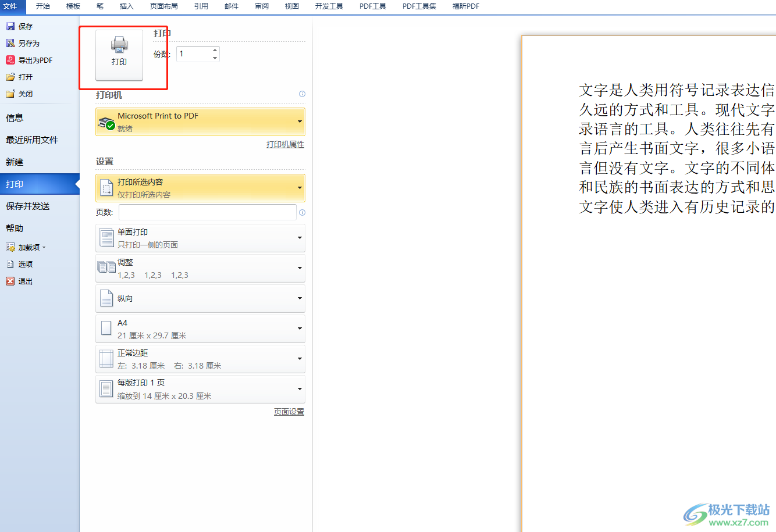
Task: Increase the number of copies with up arrow
Action: (x=215, y=50)
